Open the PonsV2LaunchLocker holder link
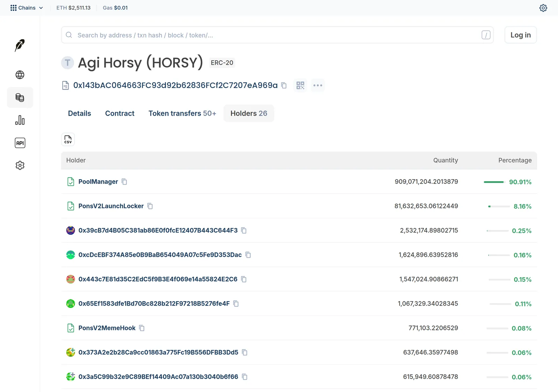 tap(111, 206)
